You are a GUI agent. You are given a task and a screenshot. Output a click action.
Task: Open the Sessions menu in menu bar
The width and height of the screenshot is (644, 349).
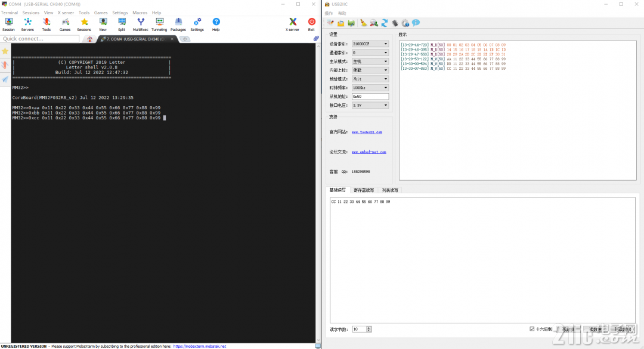(x=31, y=13)
